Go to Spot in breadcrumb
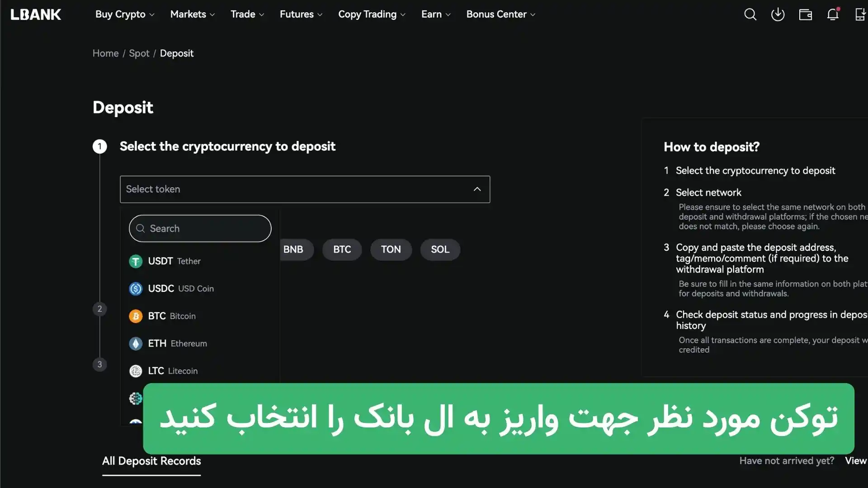The width and height of the screenshot is (868, 488). point(139,53)
